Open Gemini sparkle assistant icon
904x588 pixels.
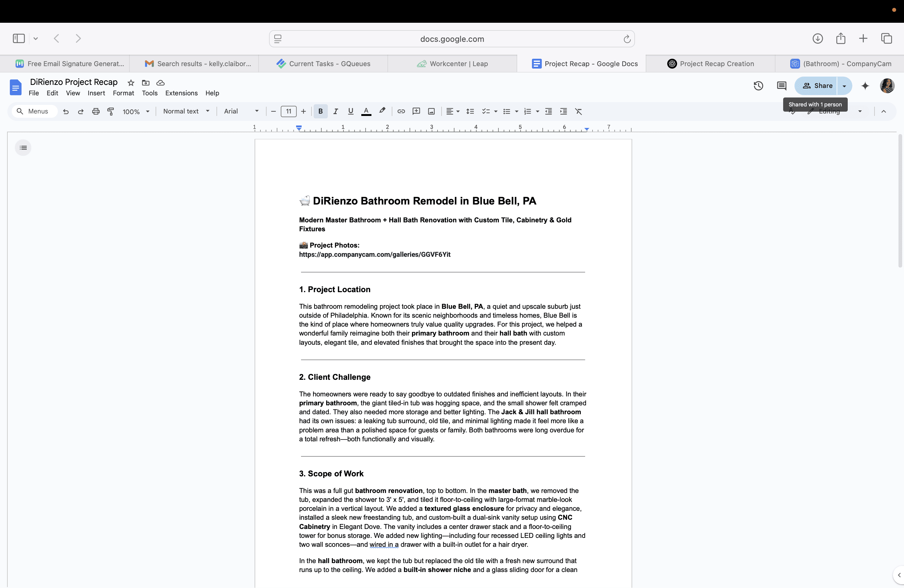[x=865, y=86]
